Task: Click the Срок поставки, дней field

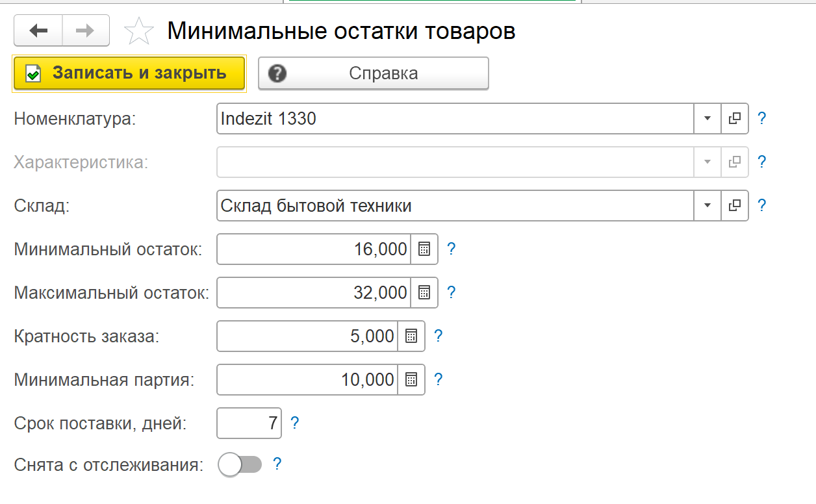Action: [x=249, y=423]
